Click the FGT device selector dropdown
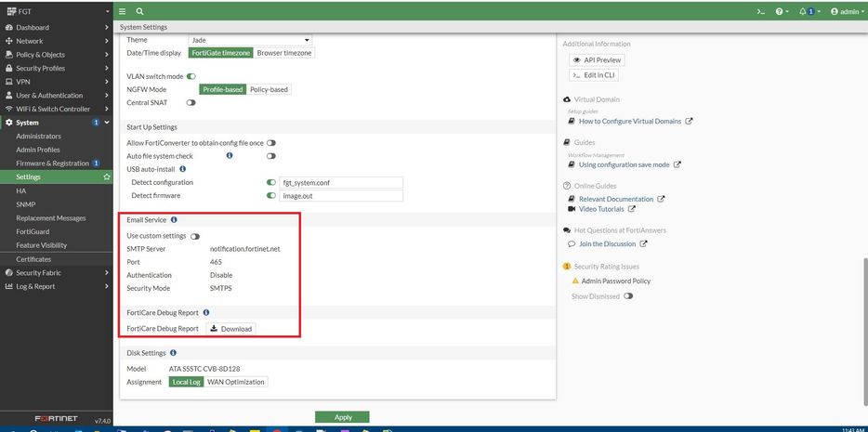Screen dimensions: 868x432 click(57, 11)
